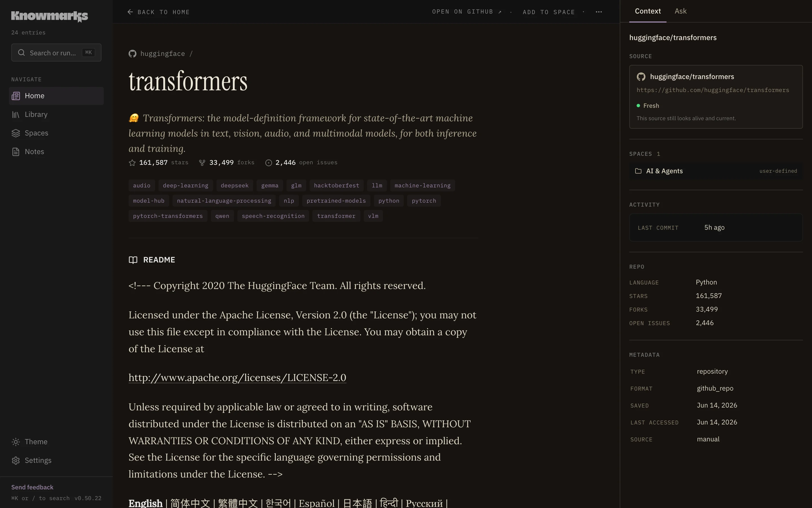This screenshot has width=812, height=508.
Task: Click the transformer tag
Action: coord(336,216)
